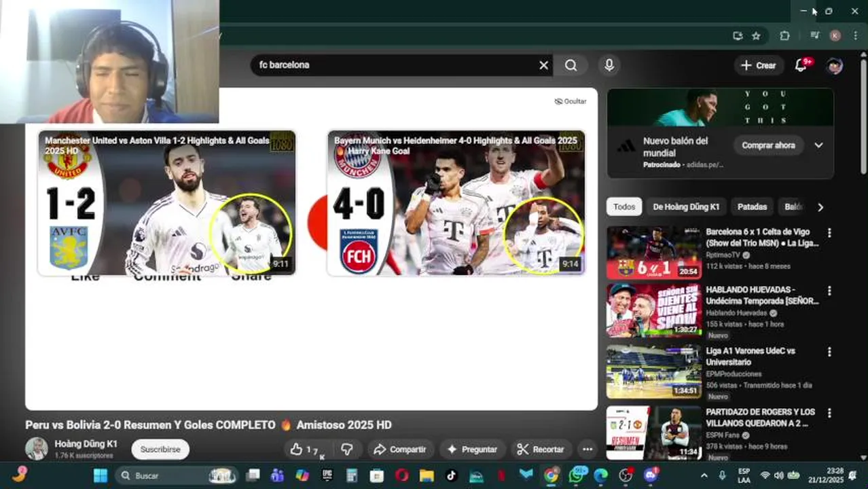Open Chrome profile K avatar

pyautogui.click(x=835, y=36)
